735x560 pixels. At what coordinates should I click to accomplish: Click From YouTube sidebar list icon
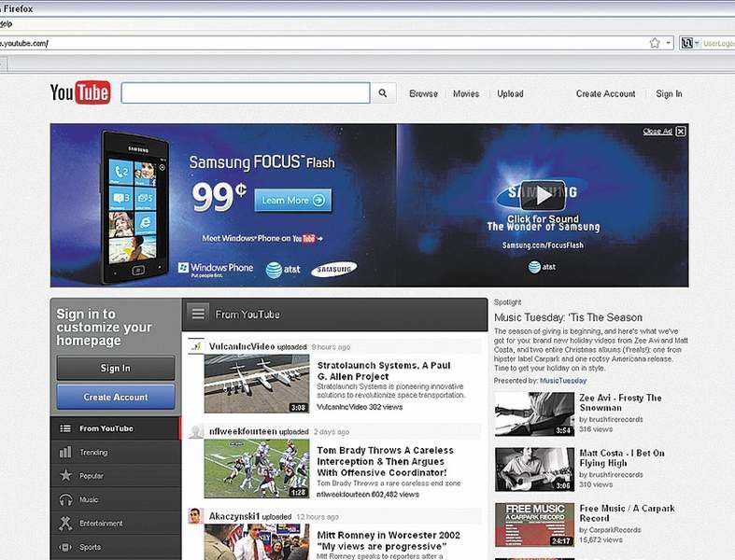[65, 428]
